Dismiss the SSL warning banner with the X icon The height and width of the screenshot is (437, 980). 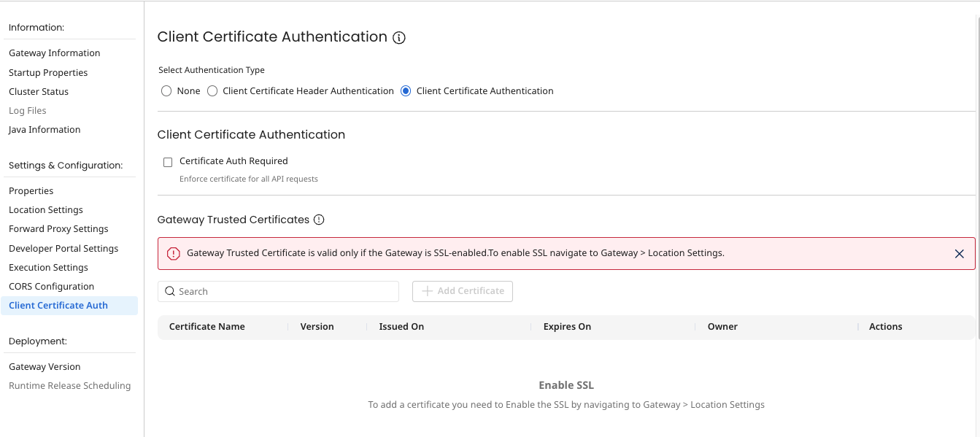tap(960, 253)
